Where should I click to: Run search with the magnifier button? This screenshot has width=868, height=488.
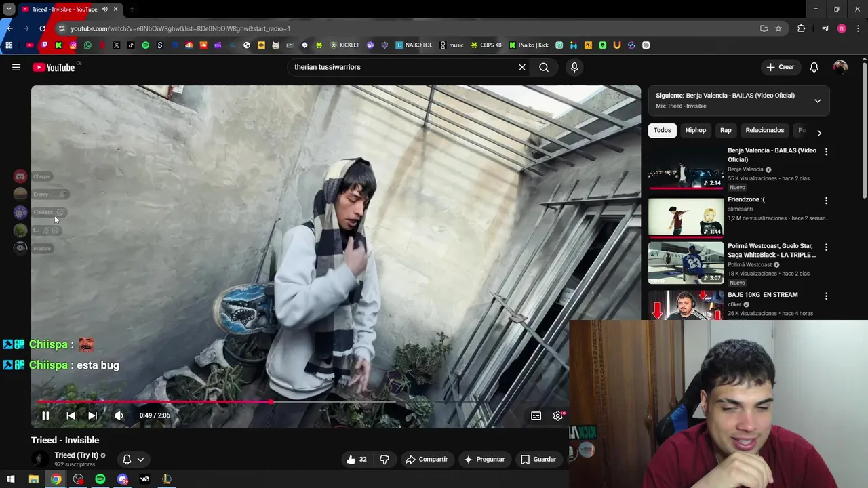pos(544,67)
